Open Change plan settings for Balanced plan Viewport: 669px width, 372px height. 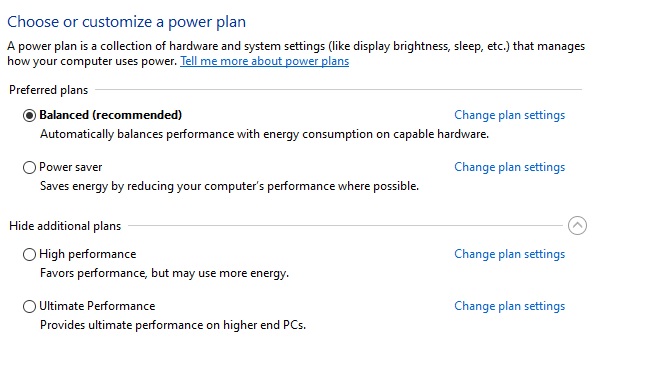click(509, 115)
